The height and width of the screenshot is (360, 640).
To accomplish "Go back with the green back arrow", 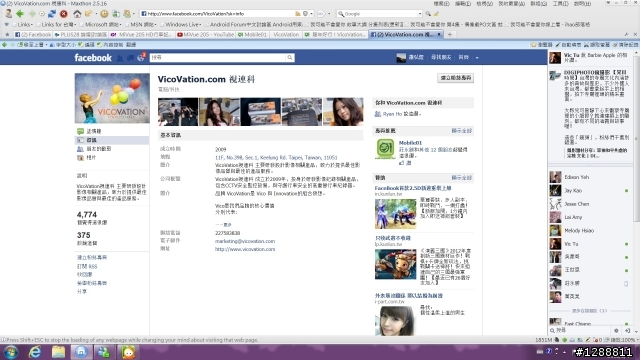I will click(20, 13).
